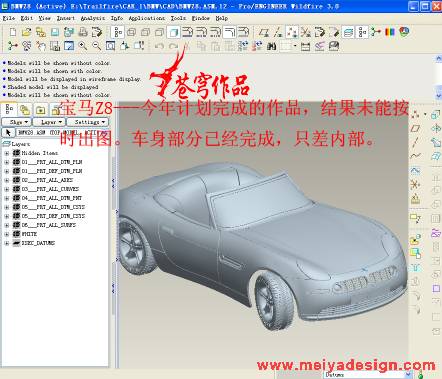Toggle datum points display icon

[292, 32]
